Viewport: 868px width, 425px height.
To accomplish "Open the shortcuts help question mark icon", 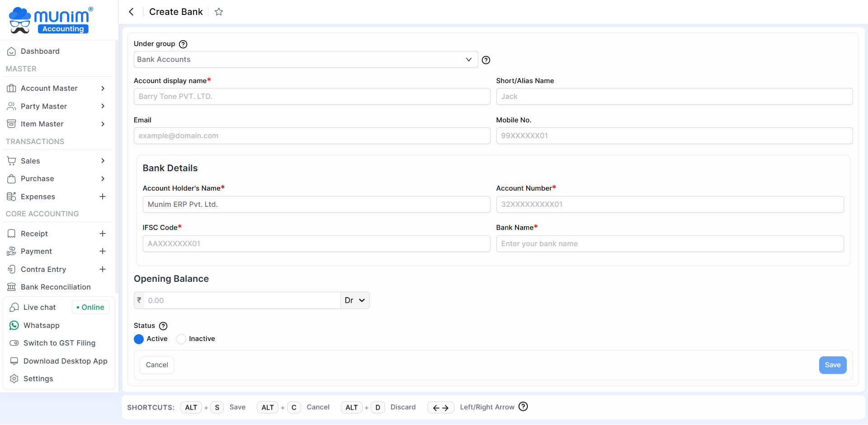I will [x=523, y=406].
